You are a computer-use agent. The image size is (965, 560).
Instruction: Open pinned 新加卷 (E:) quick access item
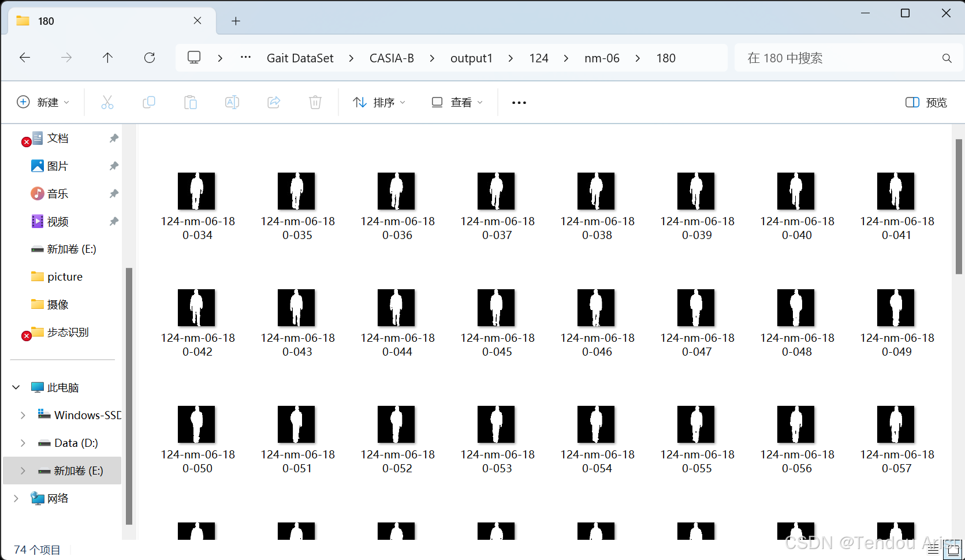tap(72, 249)
